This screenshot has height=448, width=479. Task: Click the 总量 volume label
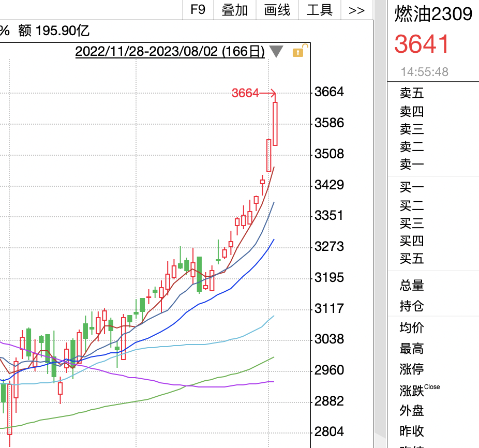[x=412, y=285]
